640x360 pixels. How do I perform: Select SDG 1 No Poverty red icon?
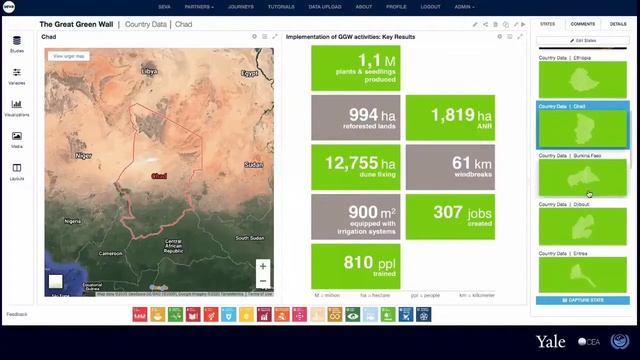[x=140, y=314]
